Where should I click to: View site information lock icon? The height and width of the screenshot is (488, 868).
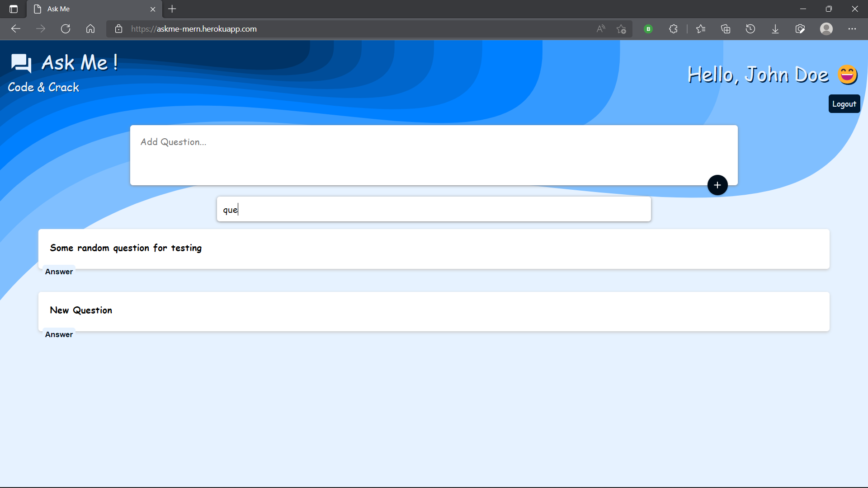[118, 29]
